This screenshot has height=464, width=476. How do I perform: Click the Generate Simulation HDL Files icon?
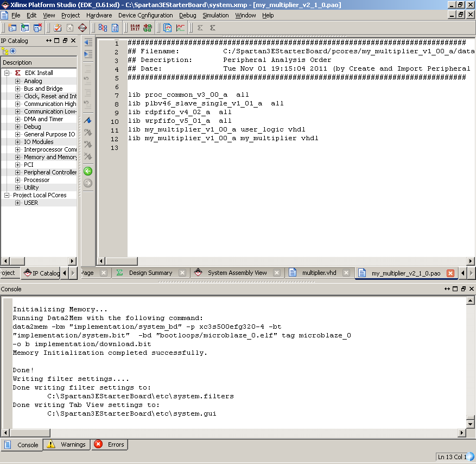(x=168, y=28)
